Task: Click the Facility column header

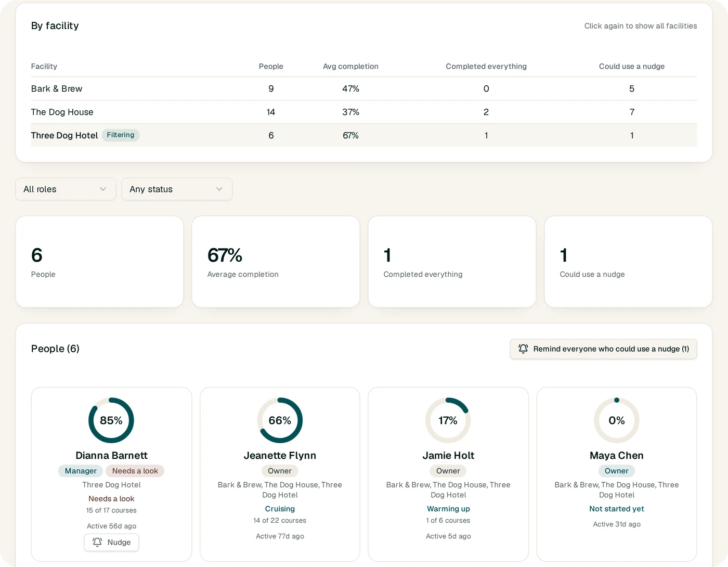Action: [44, 67]
